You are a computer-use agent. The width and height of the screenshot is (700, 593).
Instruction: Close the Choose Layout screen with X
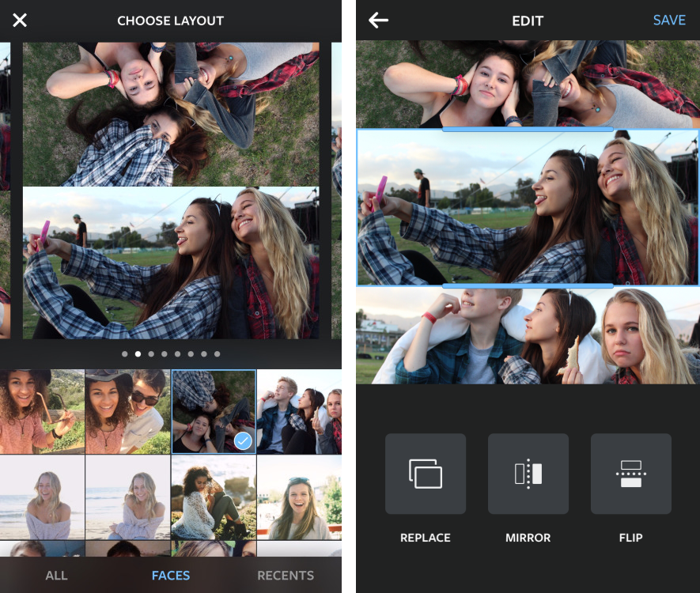point(20,20)
